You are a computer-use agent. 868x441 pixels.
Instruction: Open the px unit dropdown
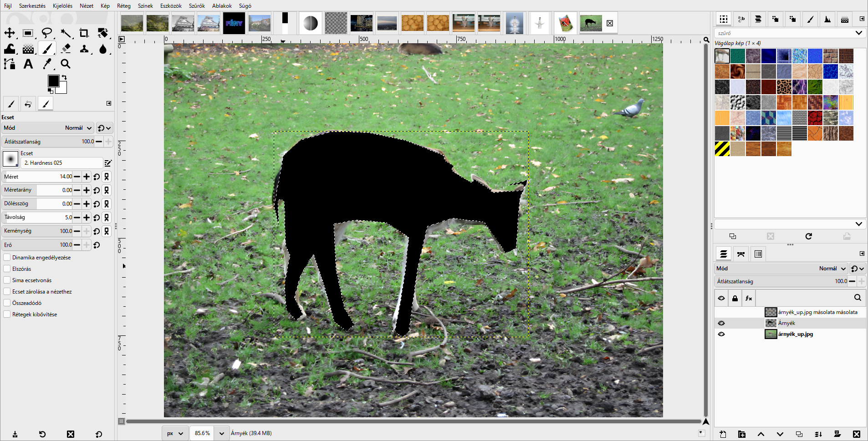tap(175, 433)
